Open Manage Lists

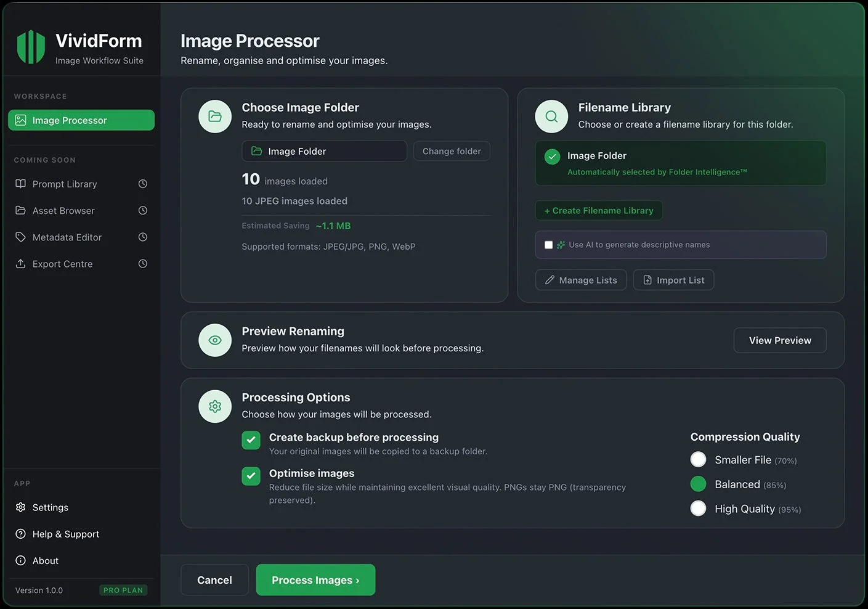click(x=581, y=280)
